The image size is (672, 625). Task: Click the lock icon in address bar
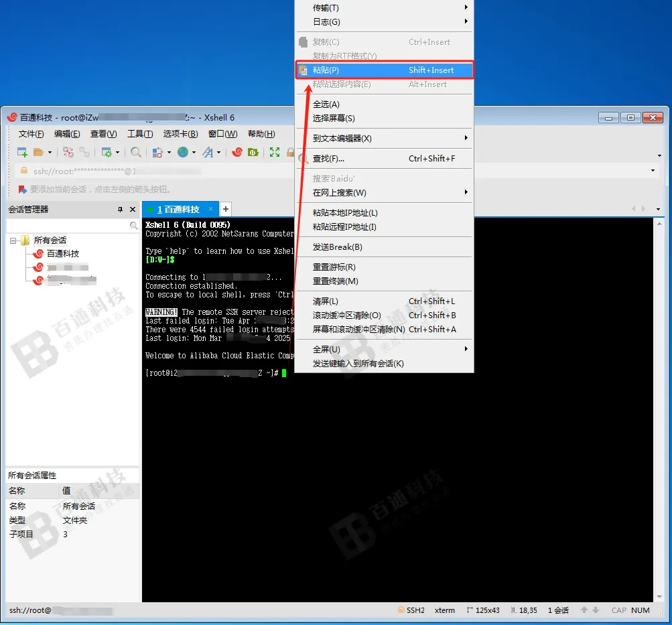tap(24, 171)
